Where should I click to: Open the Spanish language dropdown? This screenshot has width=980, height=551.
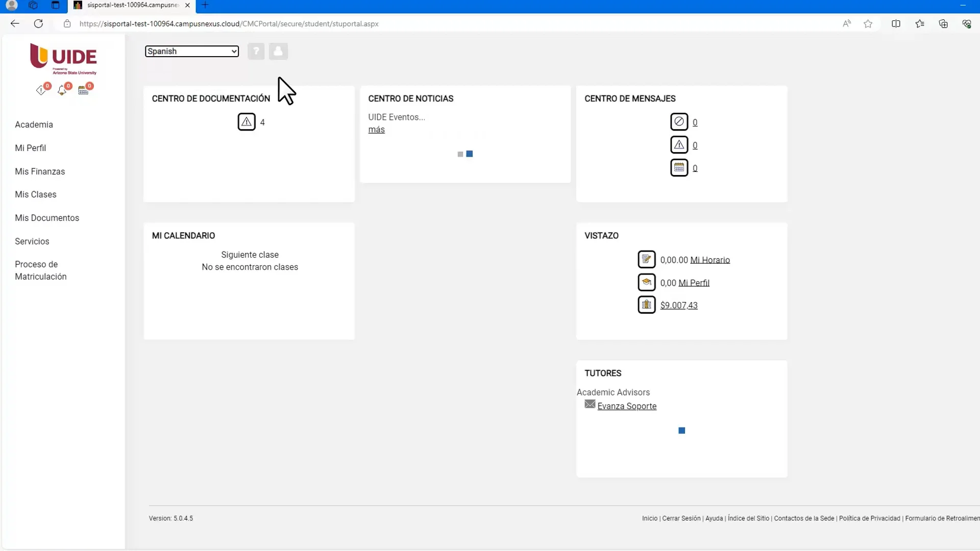click(191, 52)
